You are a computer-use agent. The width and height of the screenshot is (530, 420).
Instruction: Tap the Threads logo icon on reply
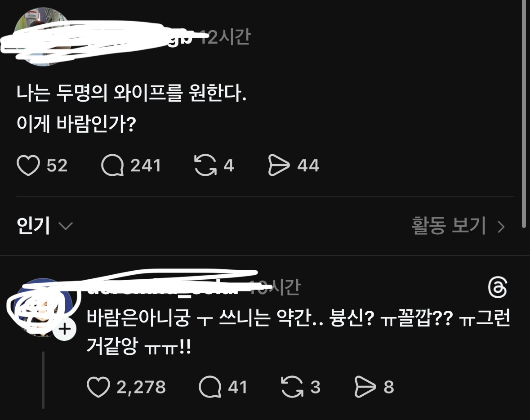498,287
